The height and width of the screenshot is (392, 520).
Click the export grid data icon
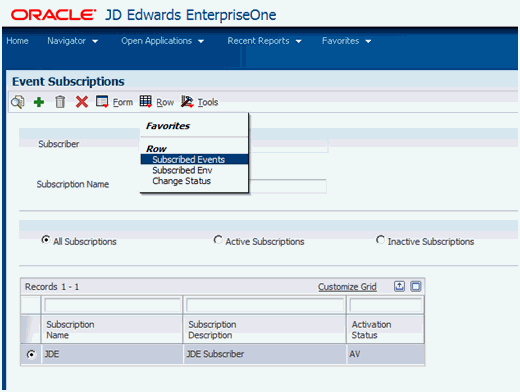399,286
